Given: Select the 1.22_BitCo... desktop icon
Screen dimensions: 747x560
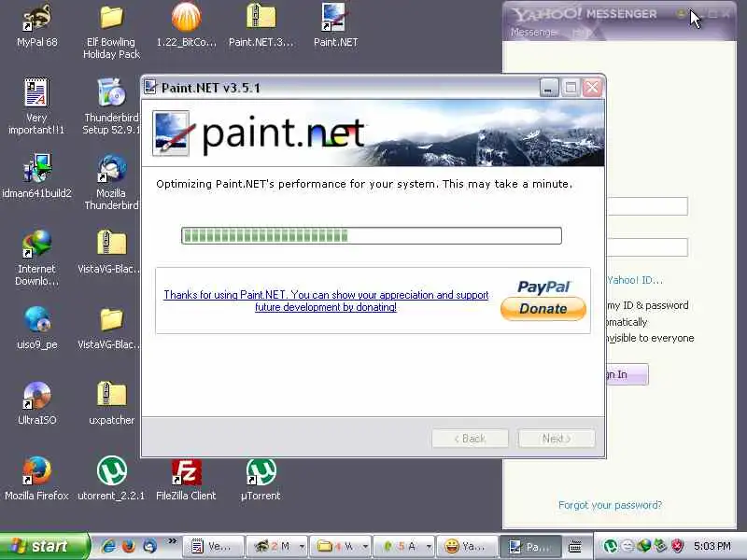Looking at the screenshot, I should (x=186, y=26).
